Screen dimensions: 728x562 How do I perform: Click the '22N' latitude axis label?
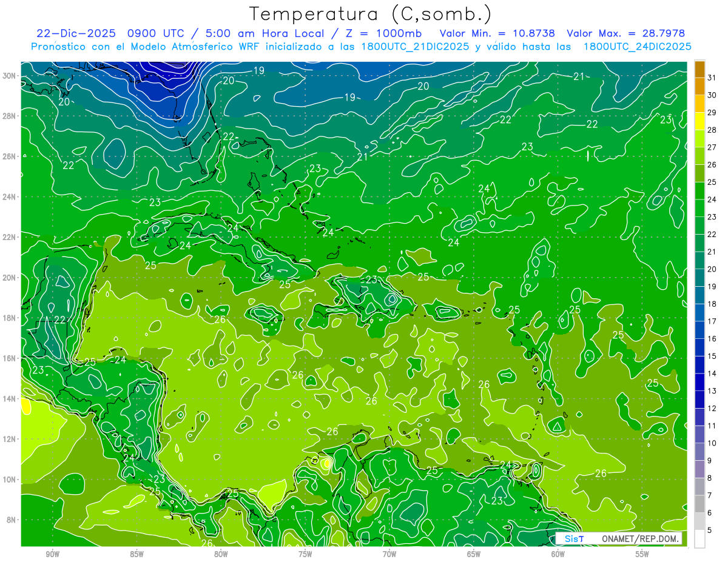click(x=10, y=237)
